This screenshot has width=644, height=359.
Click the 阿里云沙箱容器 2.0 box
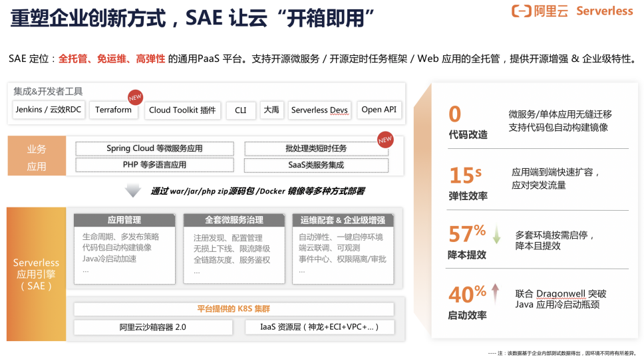click(x=153, y=327)
